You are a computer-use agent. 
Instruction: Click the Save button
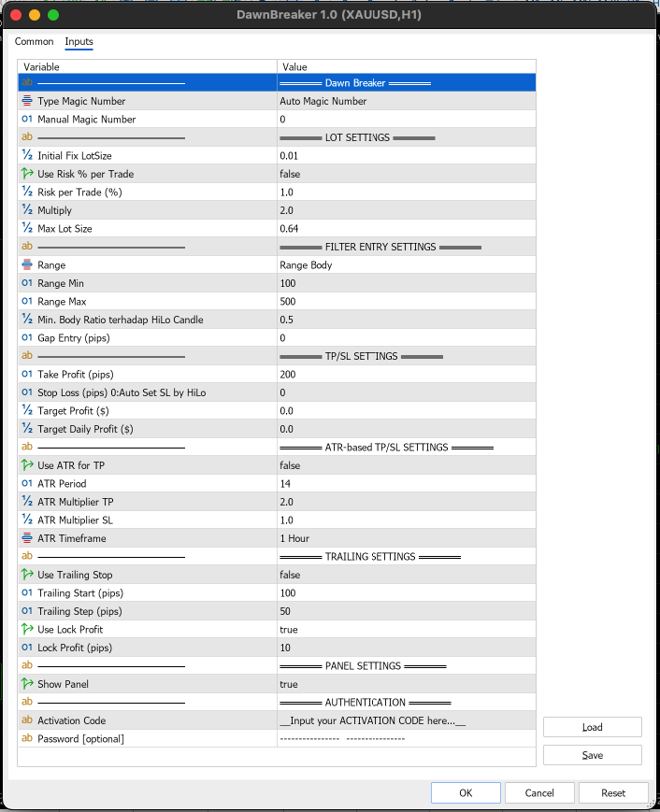592,755
